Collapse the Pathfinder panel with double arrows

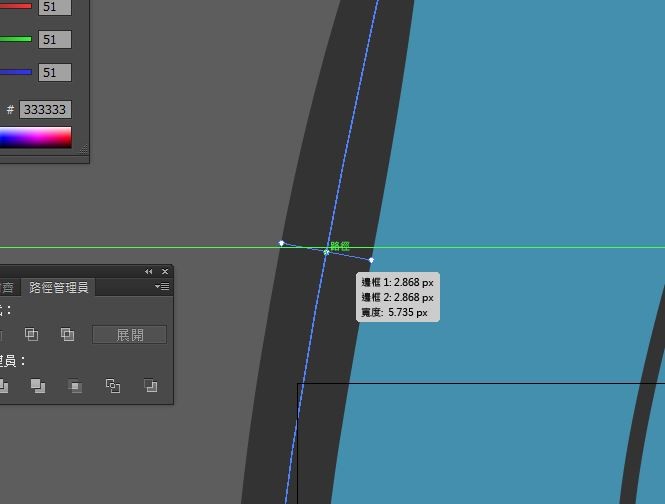(x=148, y=272)
